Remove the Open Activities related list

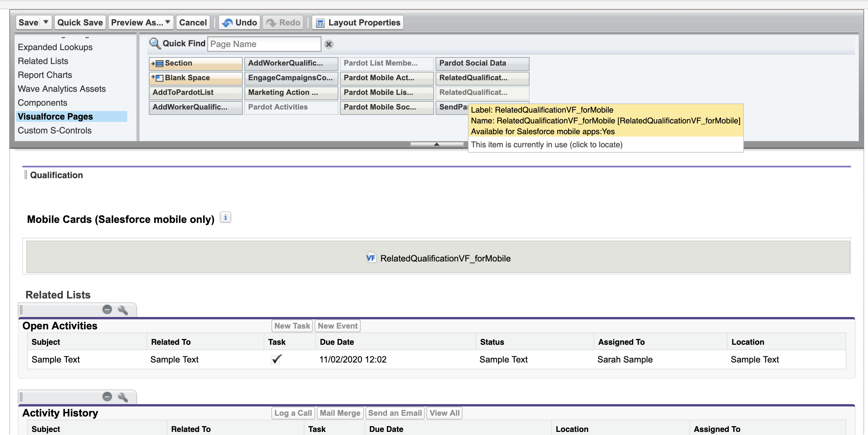107,309
